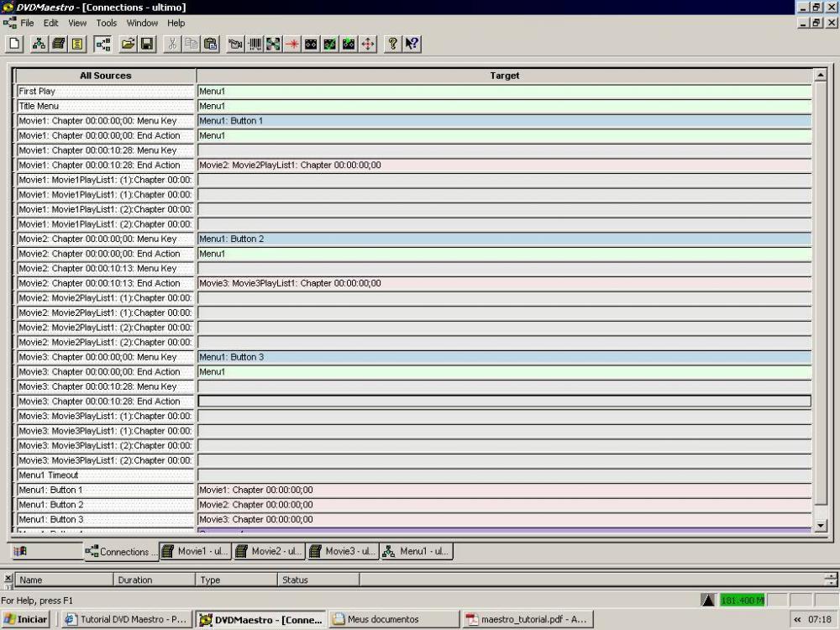Click the Target column header

[x=504, y=76]
